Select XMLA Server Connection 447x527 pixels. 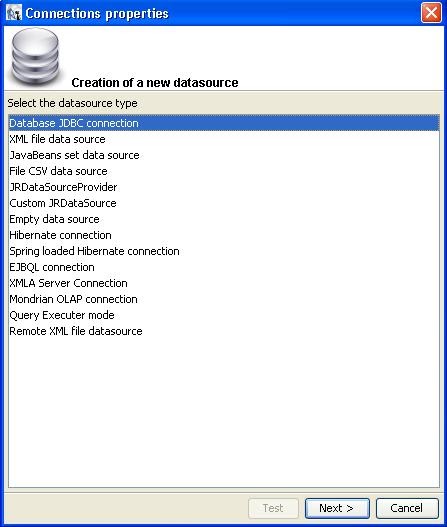pos(224,283)
